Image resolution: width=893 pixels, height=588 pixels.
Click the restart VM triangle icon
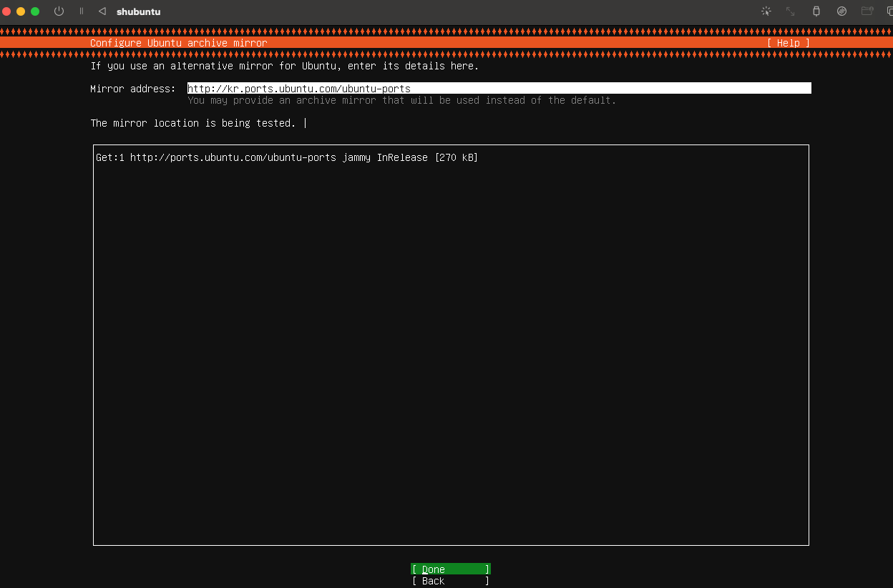102,11
